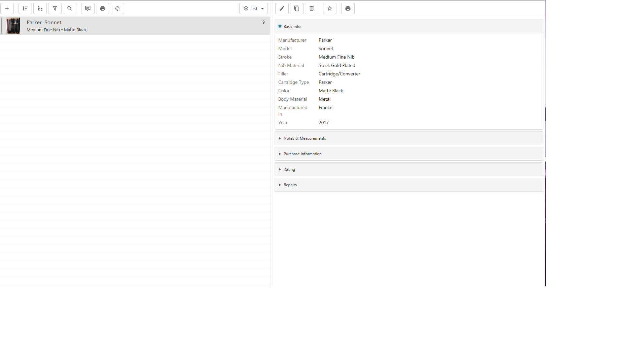Select the Parker Sonnet thumbnail image

click(13, 26)
